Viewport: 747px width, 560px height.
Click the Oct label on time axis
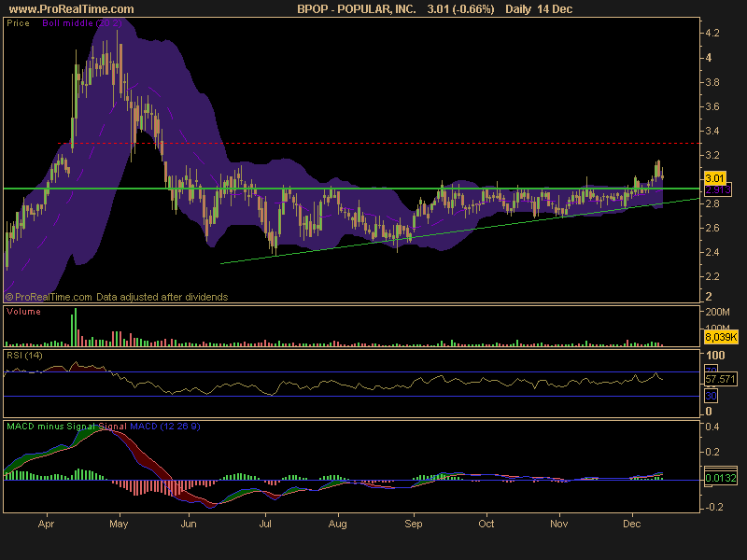point(486,524)
